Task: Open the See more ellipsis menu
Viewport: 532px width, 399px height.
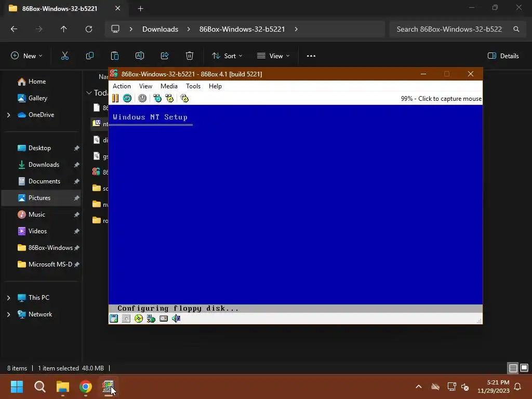Action: pyautogui.click(x=311, y=56)
